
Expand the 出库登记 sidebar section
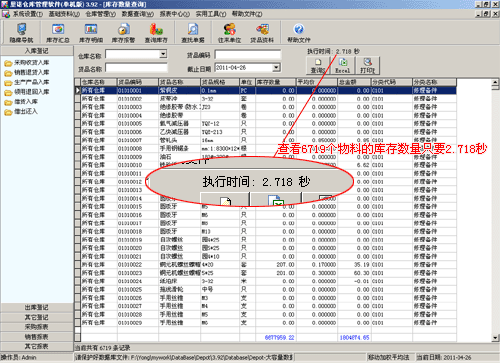37,307
